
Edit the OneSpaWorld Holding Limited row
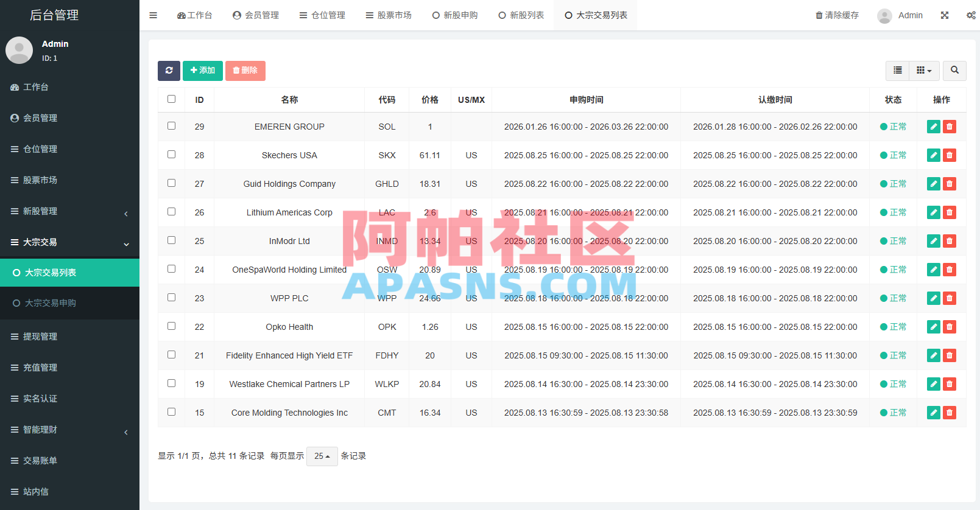(x=934, y=270)
